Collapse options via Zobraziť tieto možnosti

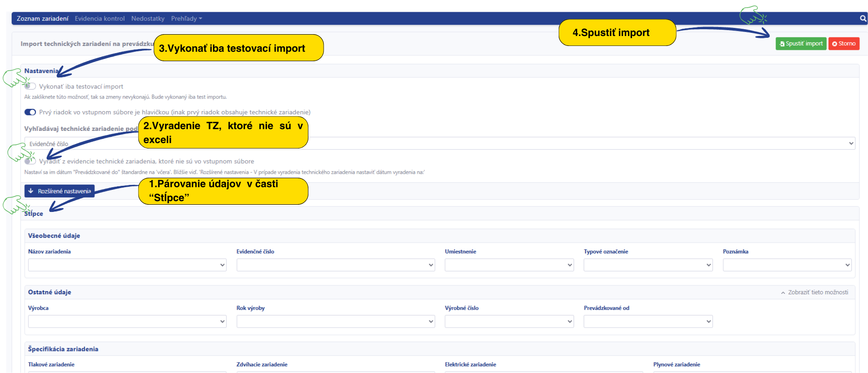pos(814,292)
